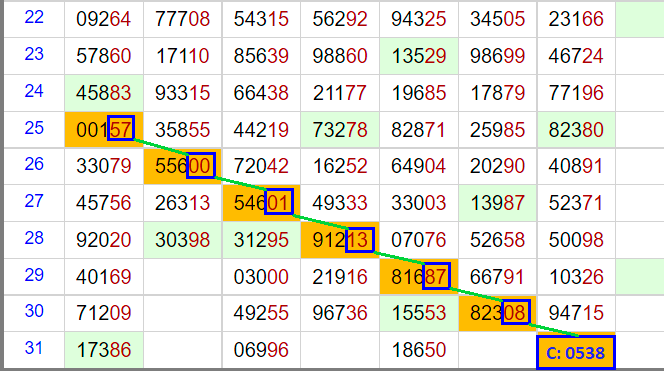
Task: Select row number 25 label
Action: tap(34, 128)
